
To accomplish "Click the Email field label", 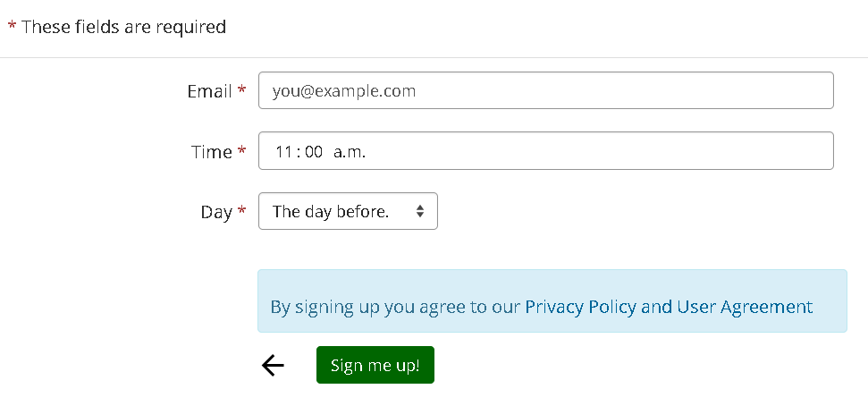I will pyautogui.click(x=209, y=91).
